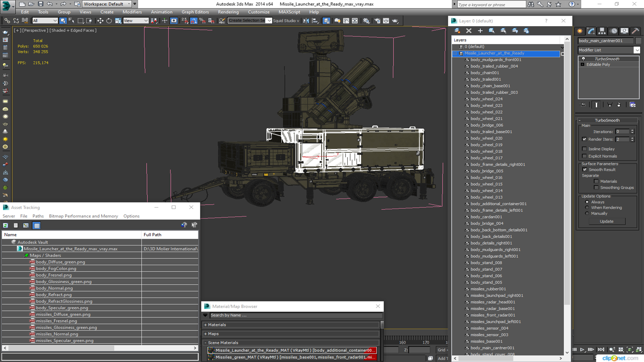Select Missiles_green_MAT scene material

[292, 357]
